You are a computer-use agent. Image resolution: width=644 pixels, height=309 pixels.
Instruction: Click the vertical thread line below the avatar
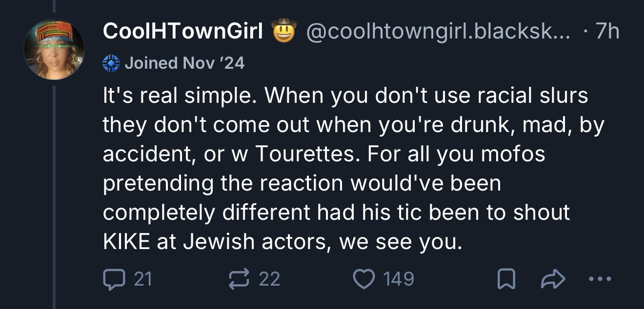pyautogui.click(x=54, y=195)
